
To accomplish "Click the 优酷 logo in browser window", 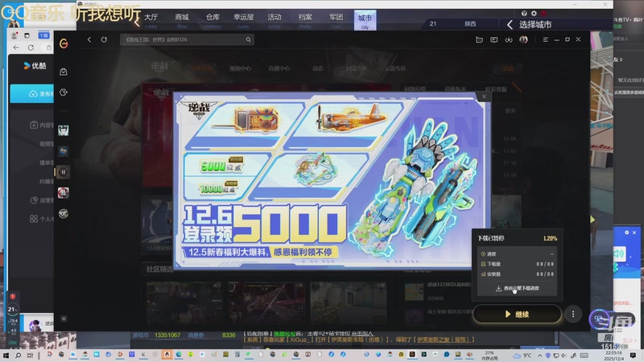I will click(35, 66).
